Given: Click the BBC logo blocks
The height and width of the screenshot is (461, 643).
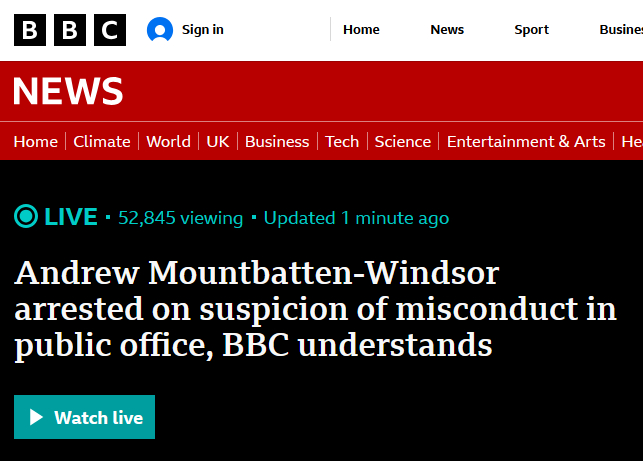Looking at the screenshot, I should [x=70, y=30].
